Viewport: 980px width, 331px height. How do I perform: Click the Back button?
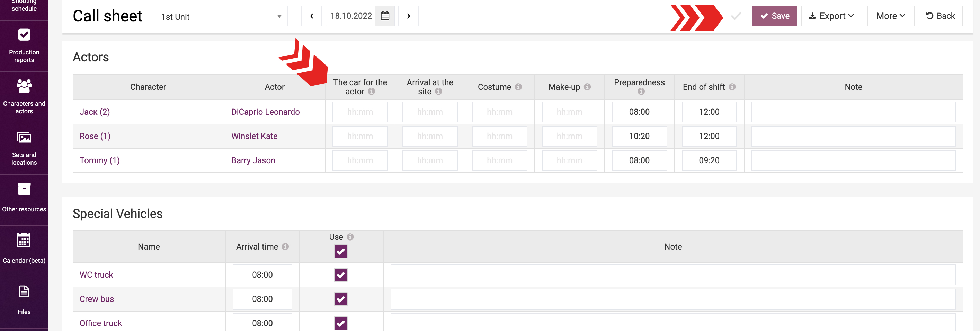(940, 16)
